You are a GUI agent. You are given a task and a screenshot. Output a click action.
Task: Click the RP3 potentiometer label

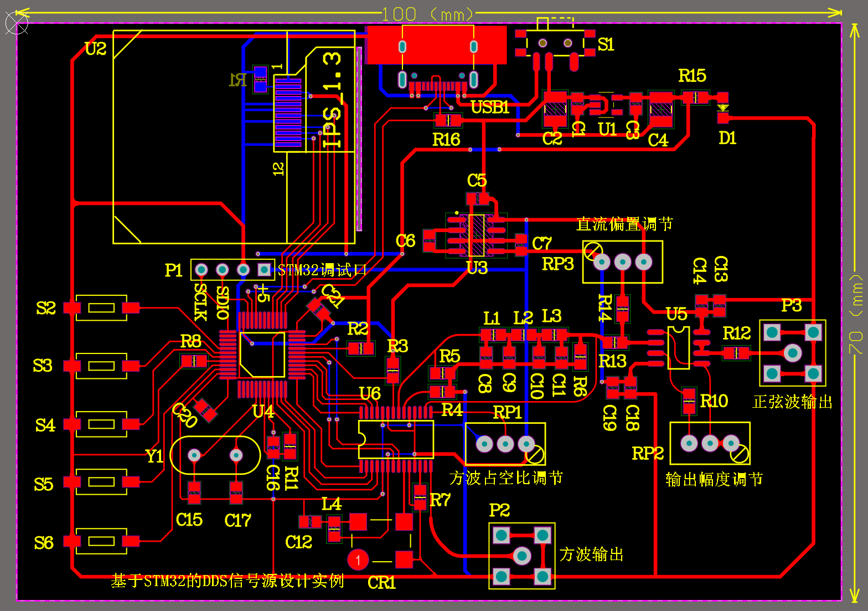(557, 264)
